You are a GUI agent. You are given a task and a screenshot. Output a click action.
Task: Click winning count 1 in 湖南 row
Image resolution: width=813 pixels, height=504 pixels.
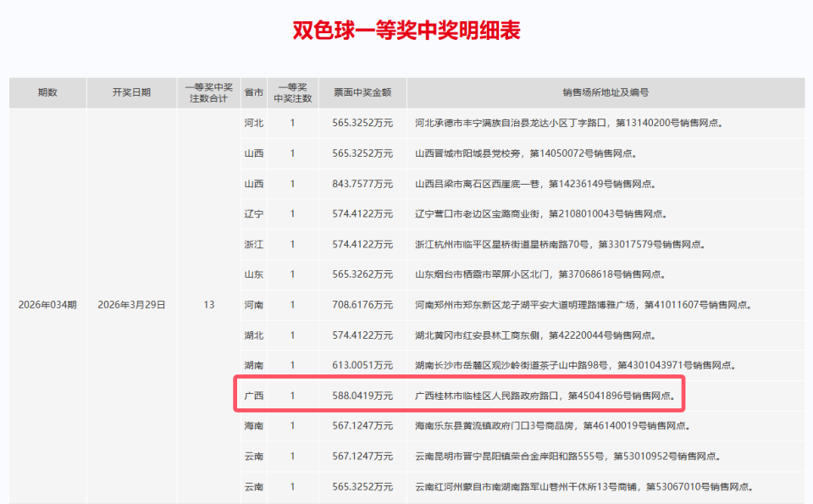point(292,366)
